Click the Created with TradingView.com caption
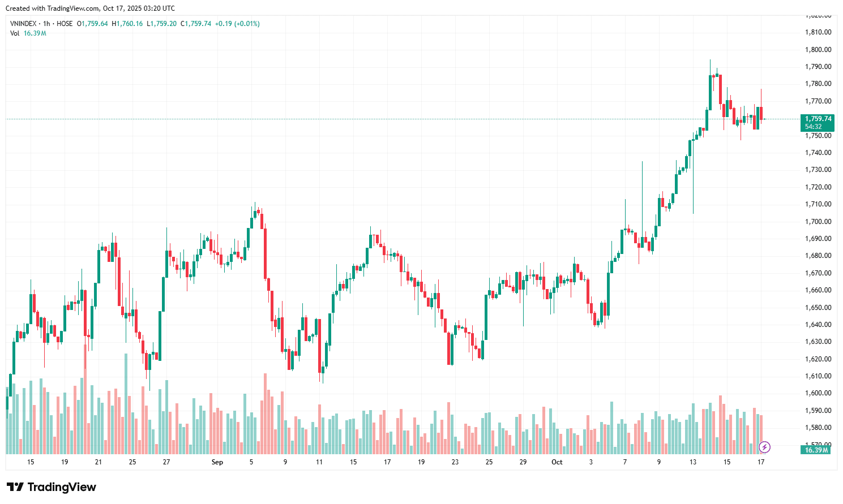843x504 pixels. (x=90, y=8)
